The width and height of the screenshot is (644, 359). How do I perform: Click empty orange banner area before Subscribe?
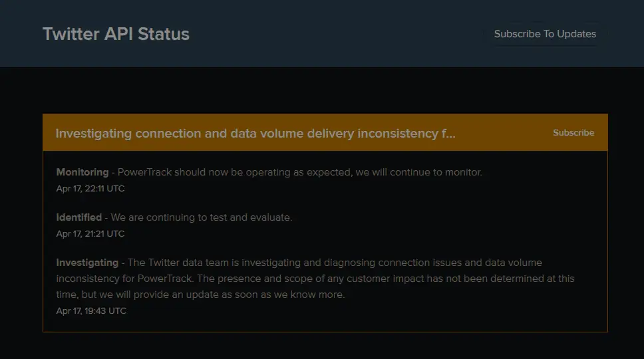pos(506,133)
